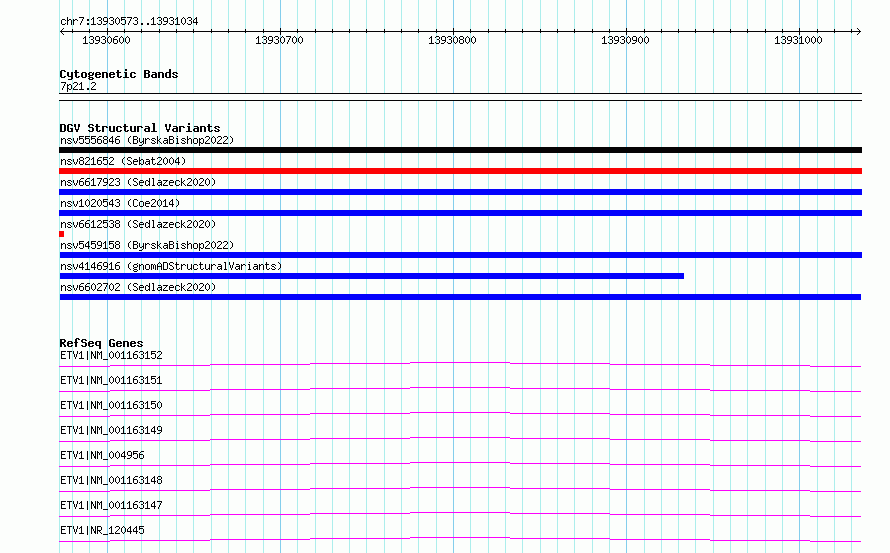Click the blue nsv6617923 variant bar

point(460,192)
